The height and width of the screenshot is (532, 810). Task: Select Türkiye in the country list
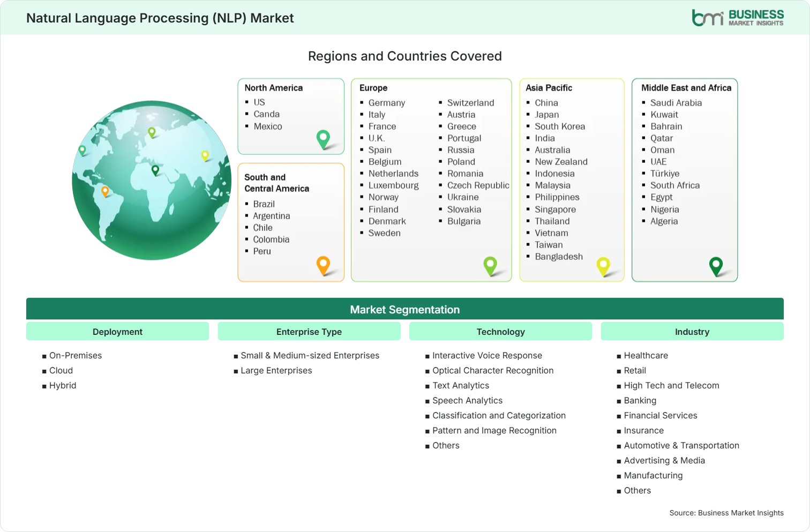click(x=665, y=174)
